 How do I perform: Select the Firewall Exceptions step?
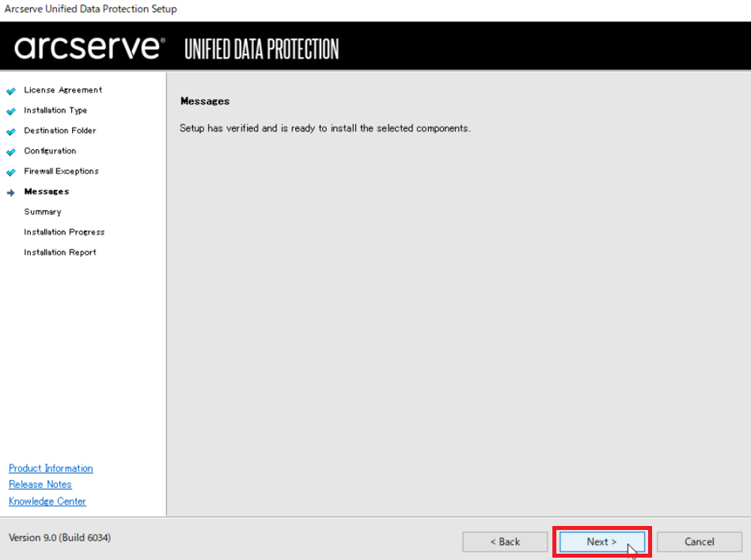[x=61, y=171]
